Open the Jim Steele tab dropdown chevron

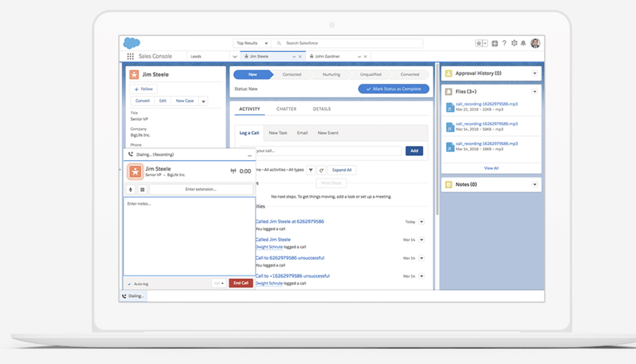[294, 57]
